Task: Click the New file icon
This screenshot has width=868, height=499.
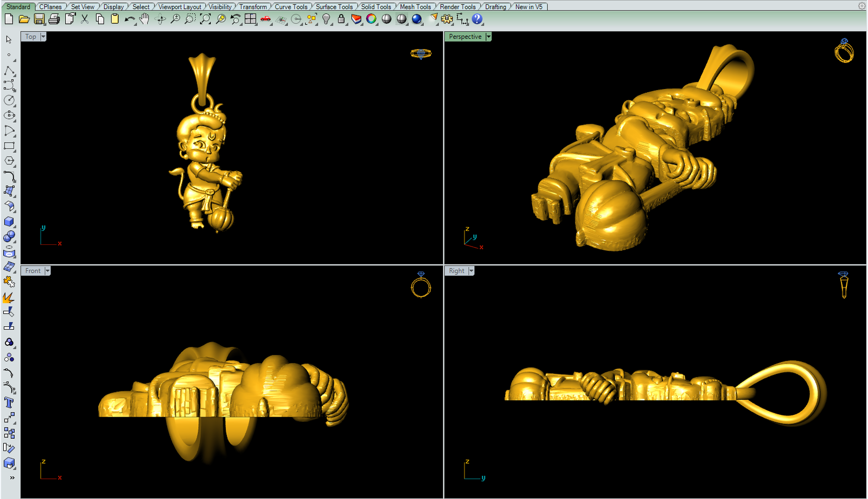Action: [9, 19]
